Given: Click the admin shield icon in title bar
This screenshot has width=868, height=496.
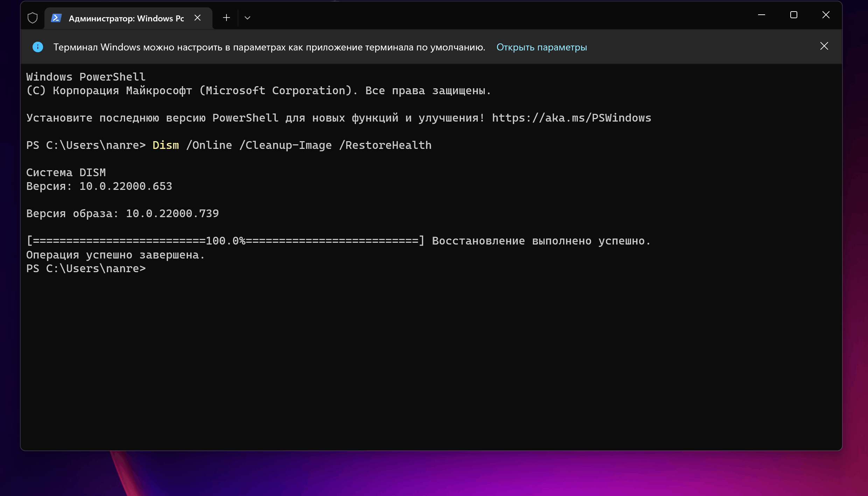Looking at the screenshot, I should 33,18.
